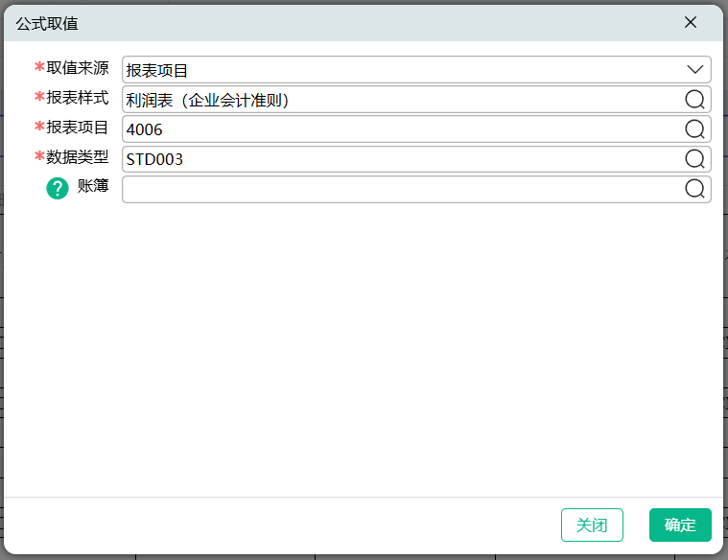This screenshot has height=560, width=728.
Task: Click the empty 账簿 input field
Action: click(x=403, y=189)
